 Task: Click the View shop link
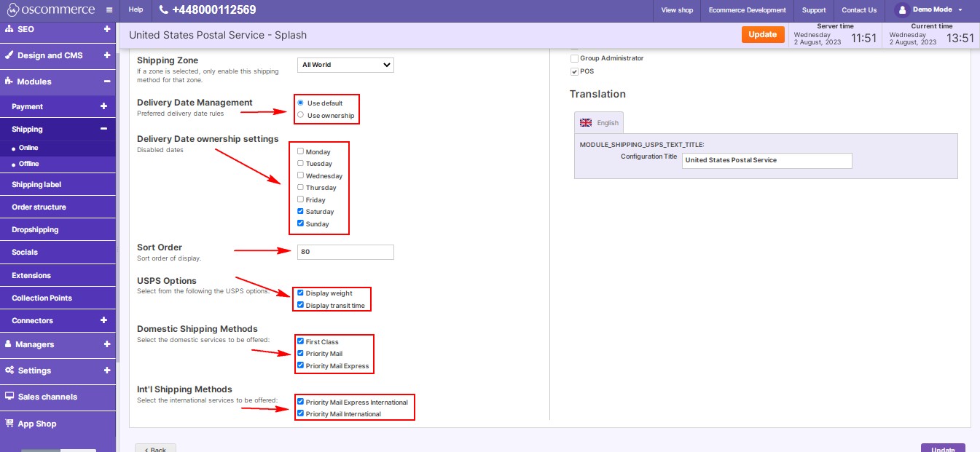pyautogui.click(x=677, y=10)
